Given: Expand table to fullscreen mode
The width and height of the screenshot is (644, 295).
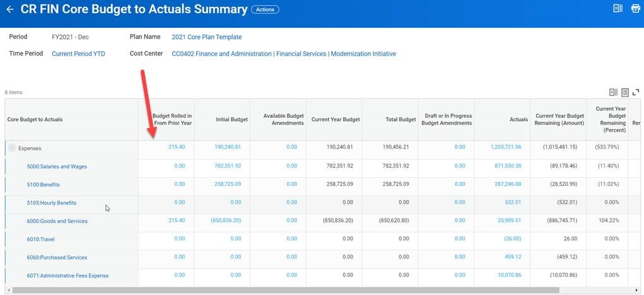Looking at the screenshot, I should (x=636, y=92).
